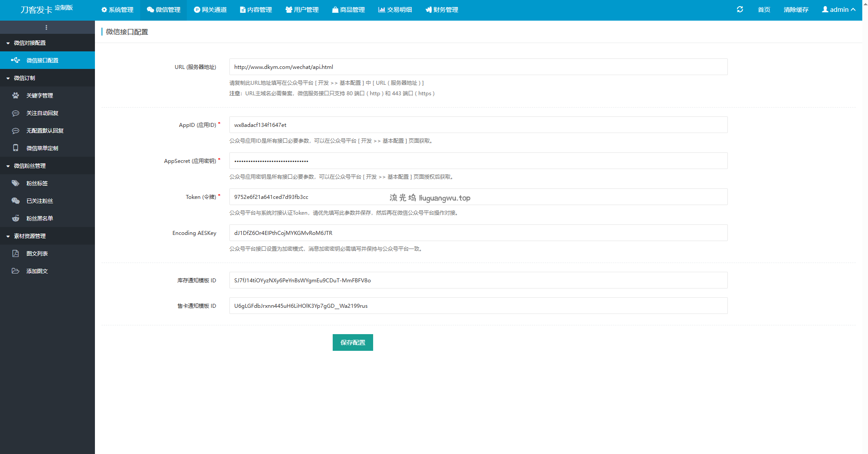Collapse the 微信粉丝管理 sidebar section
The width and height of the screenshot is (868, 454).
(x=29, y=166)
